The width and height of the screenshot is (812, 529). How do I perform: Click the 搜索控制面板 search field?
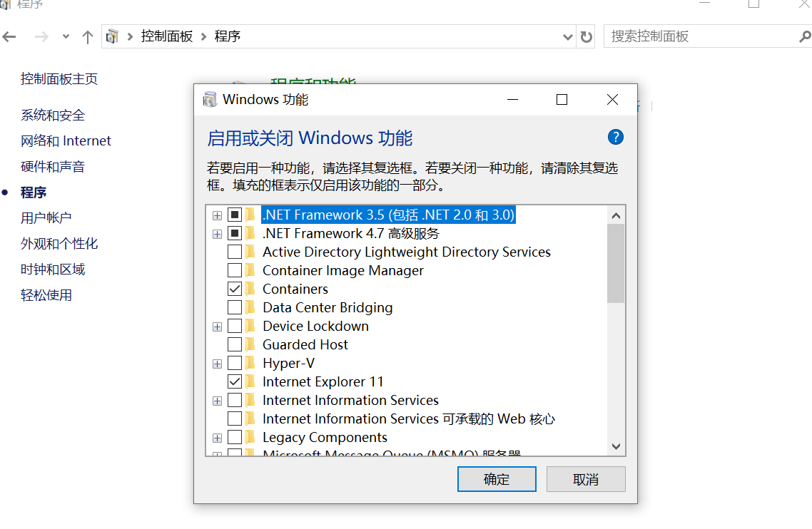click(x=701, y=37)
